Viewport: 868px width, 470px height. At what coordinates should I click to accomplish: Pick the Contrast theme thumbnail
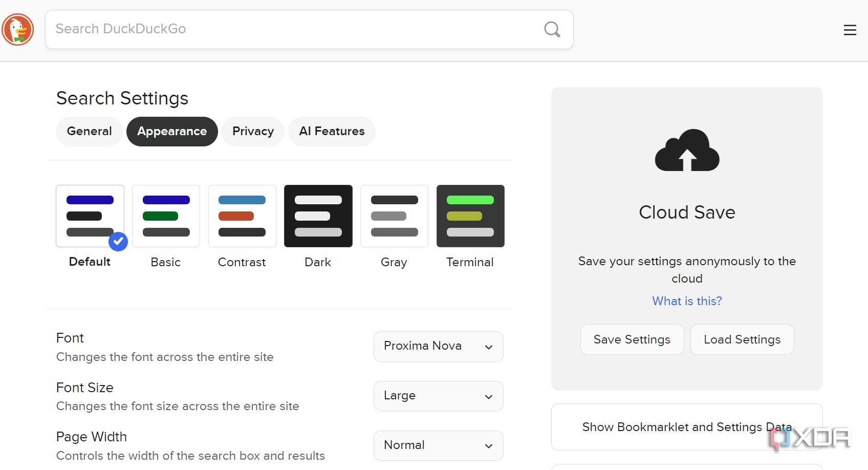tap(242, 216)
